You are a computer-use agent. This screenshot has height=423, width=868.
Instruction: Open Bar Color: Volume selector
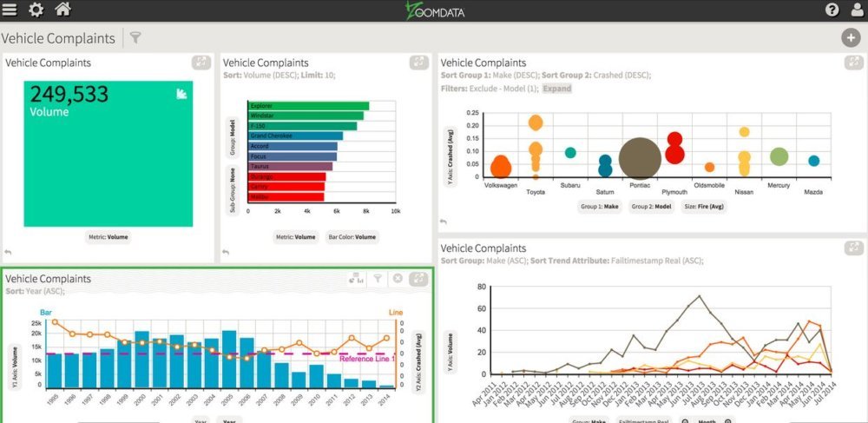(352, 236)
